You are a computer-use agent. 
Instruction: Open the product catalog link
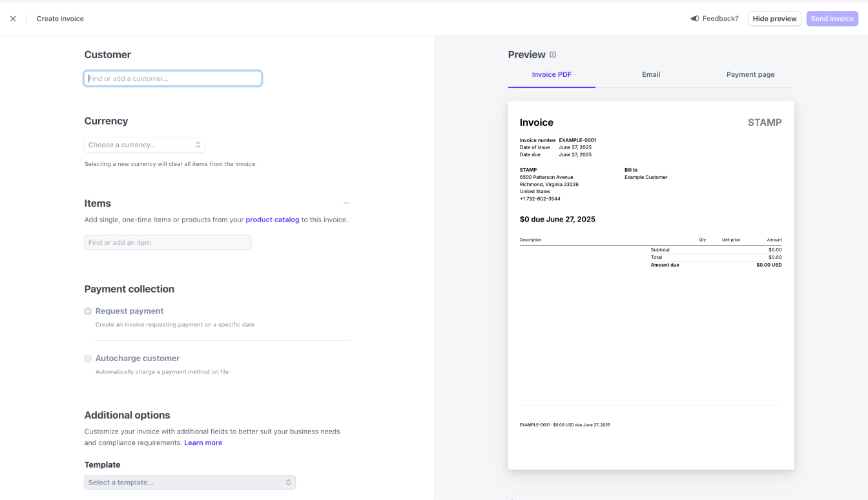pyautogui.click(x=273, y=220)
